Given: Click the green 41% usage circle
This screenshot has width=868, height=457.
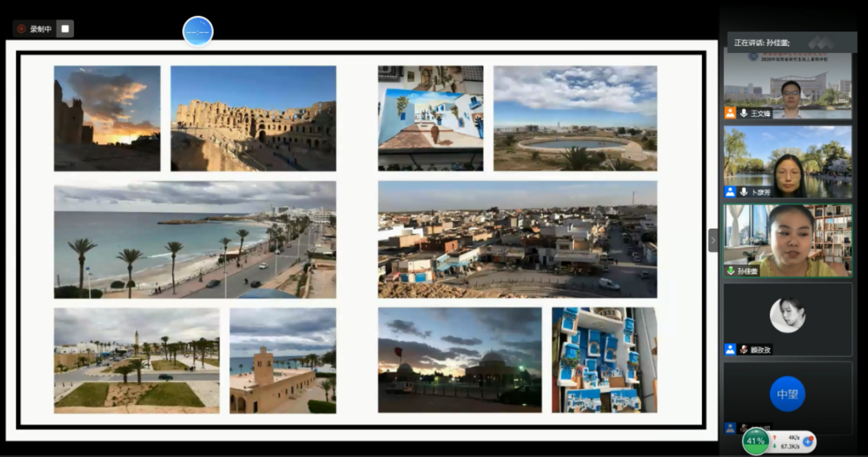Looking at the screenshot, I should 756,441.
